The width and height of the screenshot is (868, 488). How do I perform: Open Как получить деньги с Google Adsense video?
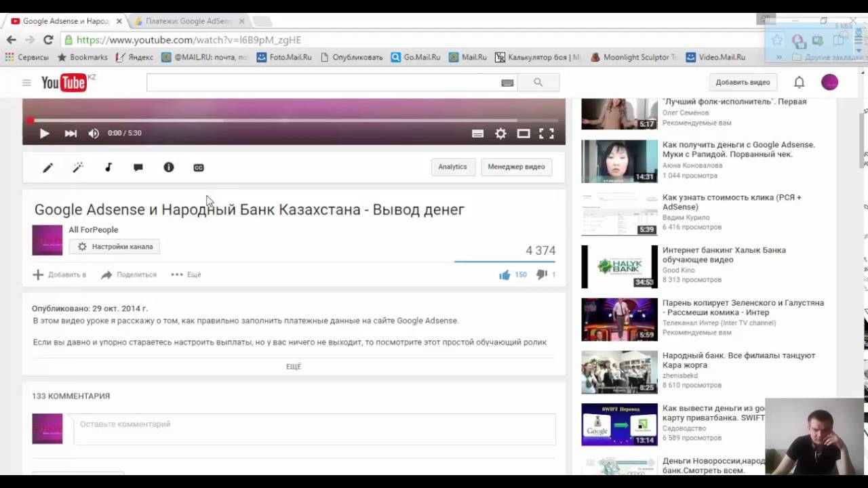[738, 149]
